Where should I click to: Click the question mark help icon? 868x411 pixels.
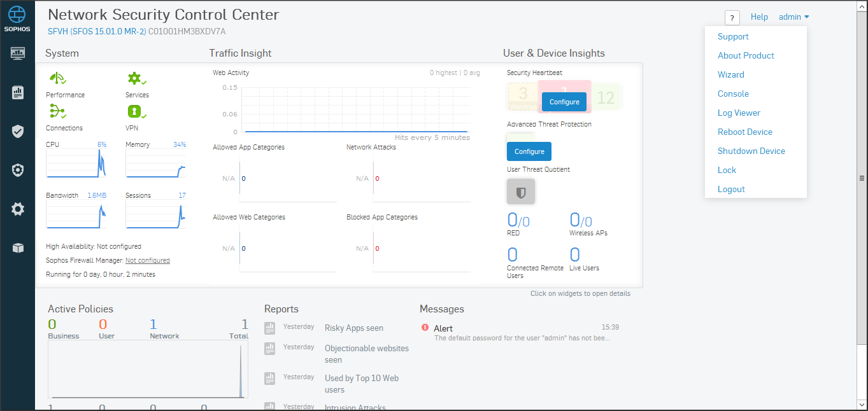[732, 18]
